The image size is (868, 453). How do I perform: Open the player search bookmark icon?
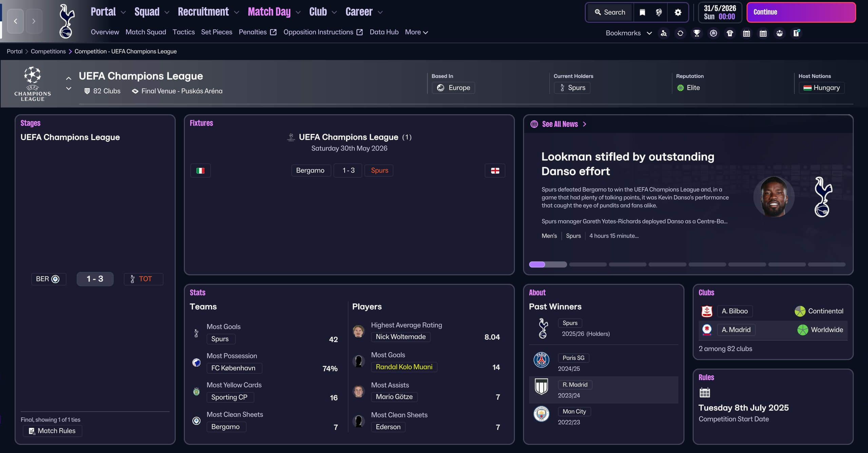pos(664,33)
